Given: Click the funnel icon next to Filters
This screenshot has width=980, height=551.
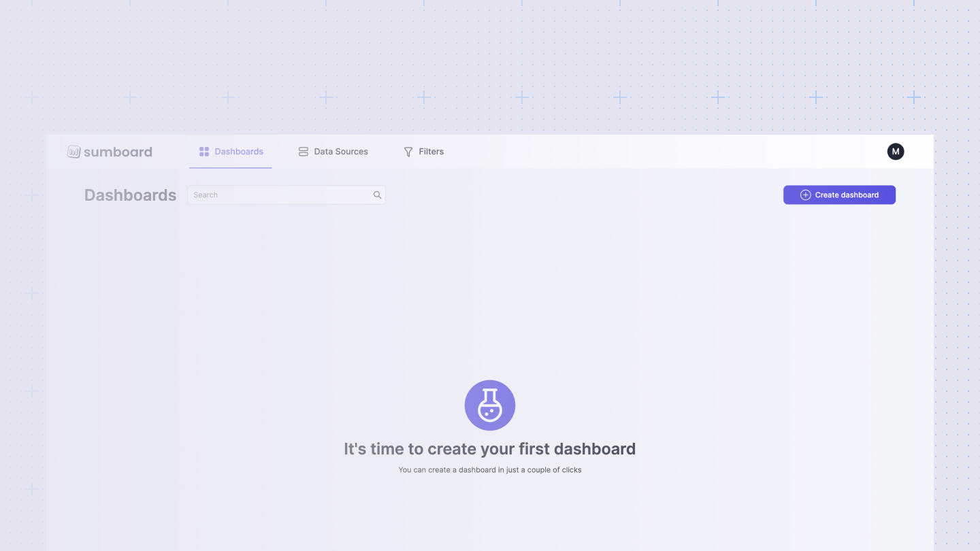Looking at the screenshot, I should (x=408, y=151).
